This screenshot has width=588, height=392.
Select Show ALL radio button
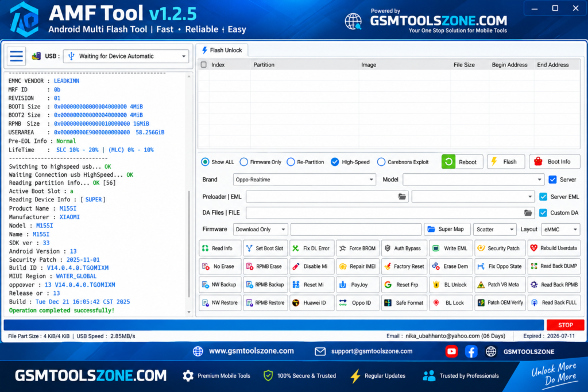point(205,162)
